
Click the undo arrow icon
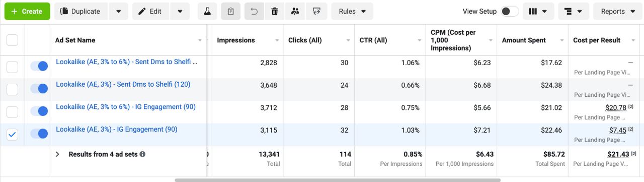254,11
